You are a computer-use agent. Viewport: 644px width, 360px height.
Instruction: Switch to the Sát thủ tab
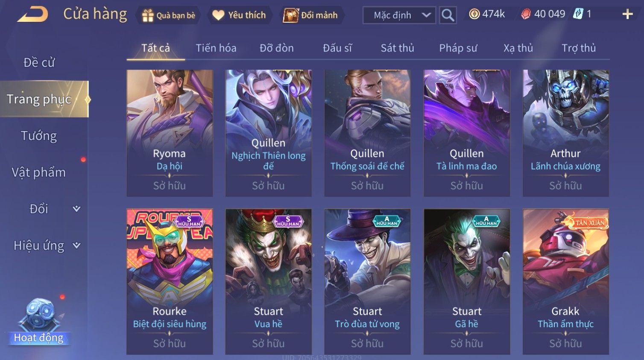pyautogui.click(x=398, y=48)
